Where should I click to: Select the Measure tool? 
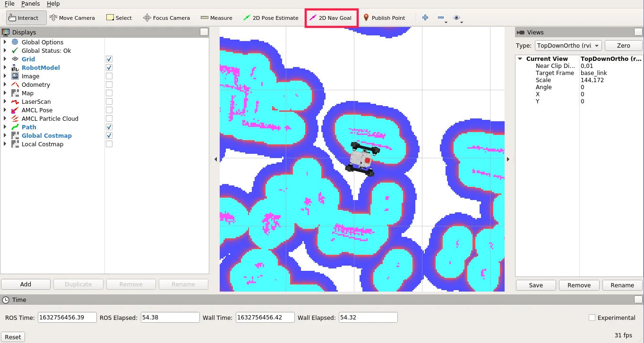click(216, 18)
